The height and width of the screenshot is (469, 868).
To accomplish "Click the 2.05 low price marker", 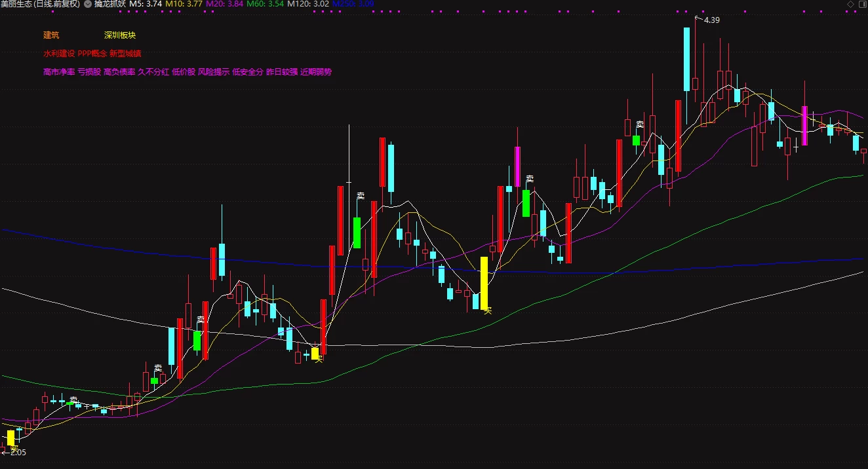I will (x=17, y=452).
